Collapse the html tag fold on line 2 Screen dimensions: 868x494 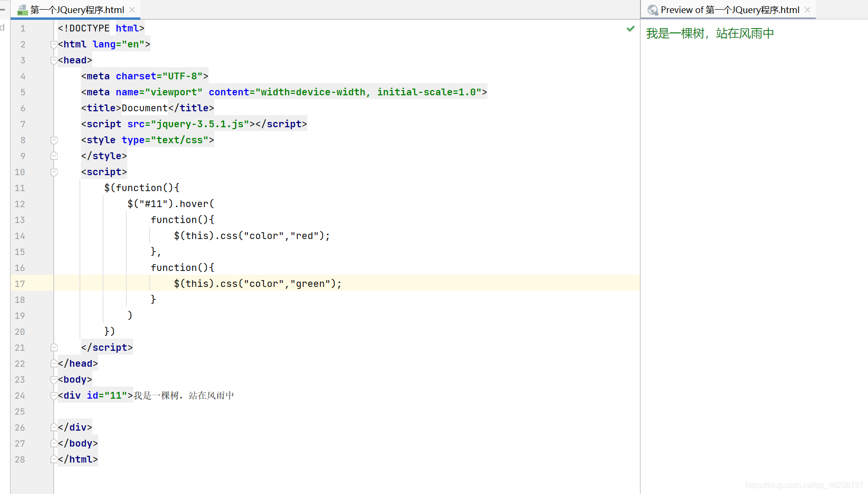point(54,45)
